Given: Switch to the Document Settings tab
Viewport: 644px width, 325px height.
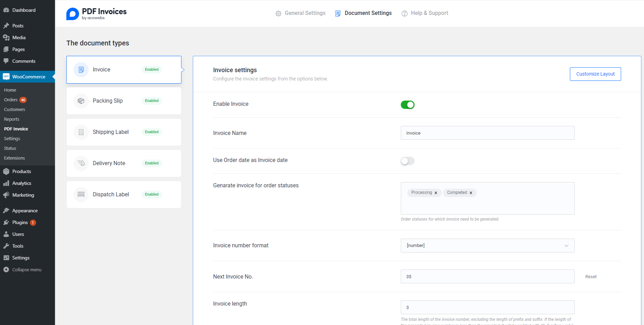Looking at the screenshot, I should click(x=368, y=13).
